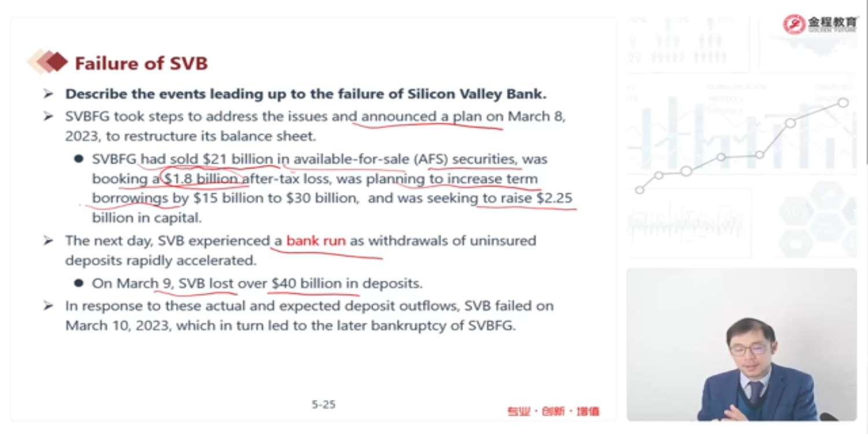Click the round bullet before "SVBFG had sold"
Image resolution: width=868 pixels, height=434 pixels.
[x=79, y=159]
